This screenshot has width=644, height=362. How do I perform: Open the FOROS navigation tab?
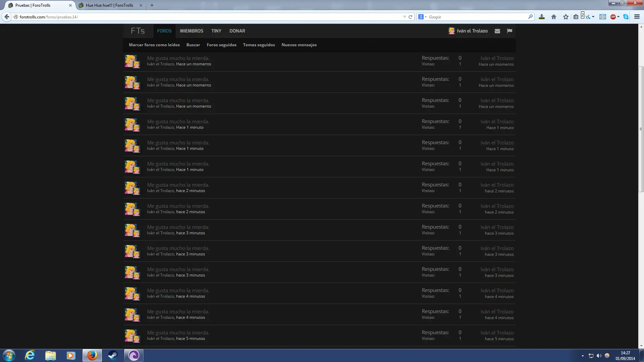(x=164, y=31)
